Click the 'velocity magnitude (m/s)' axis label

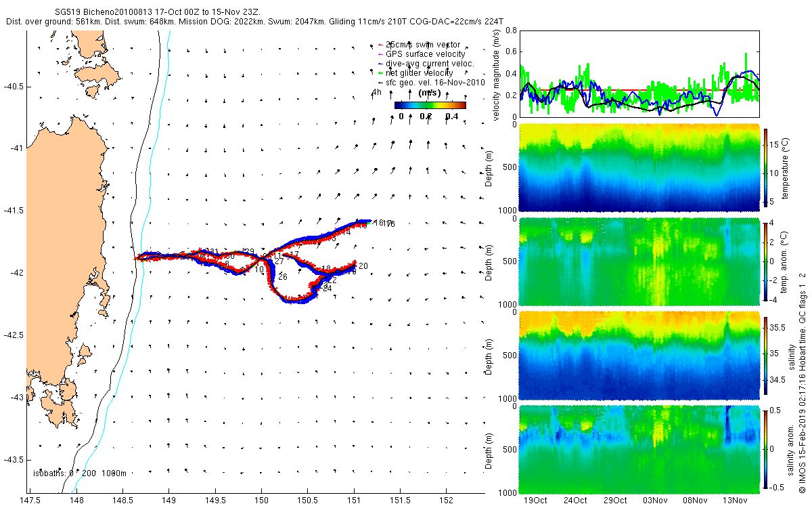(497, 77)
